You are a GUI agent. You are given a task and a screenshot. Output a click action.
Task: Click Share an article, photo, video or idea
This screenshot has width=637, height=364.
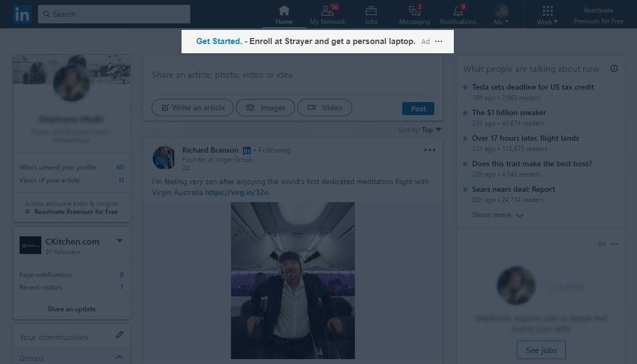(x=222, y=75)
